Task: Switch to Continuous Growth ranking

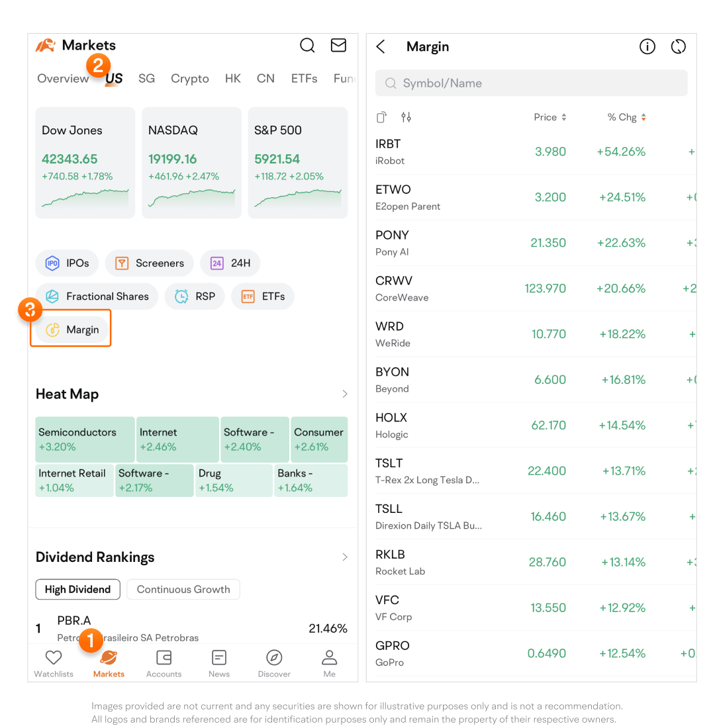Action: click(183, 589)
